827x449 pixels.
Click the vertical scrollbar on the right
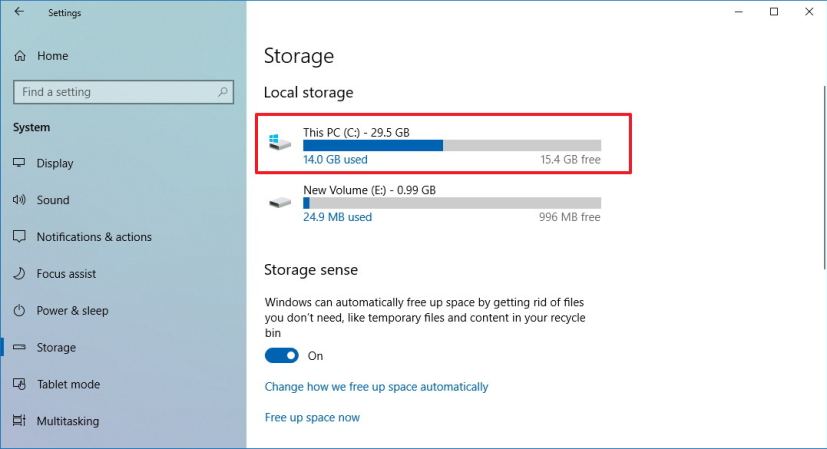[x=824, y=179]
